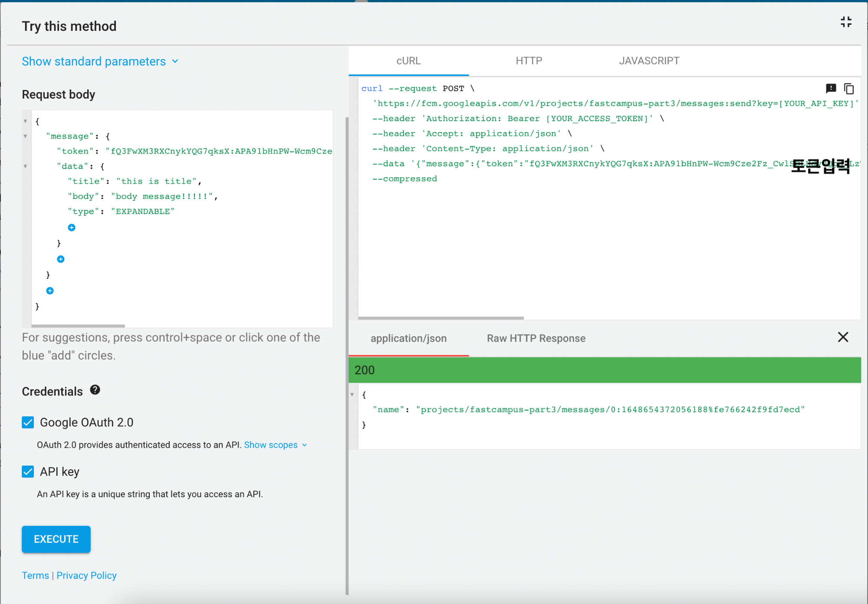Collapse the "message" object fold arrow
The image size is (868, 604).
click(x=26, y=136)
